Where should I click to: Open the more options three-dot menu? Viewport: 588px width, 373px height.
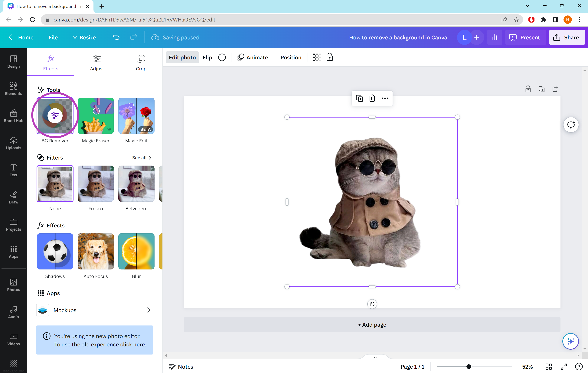pos(385,98)
